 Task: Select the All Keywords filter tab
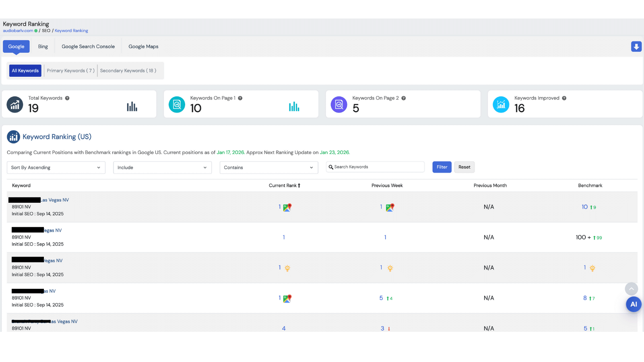(x=25, y=71)
